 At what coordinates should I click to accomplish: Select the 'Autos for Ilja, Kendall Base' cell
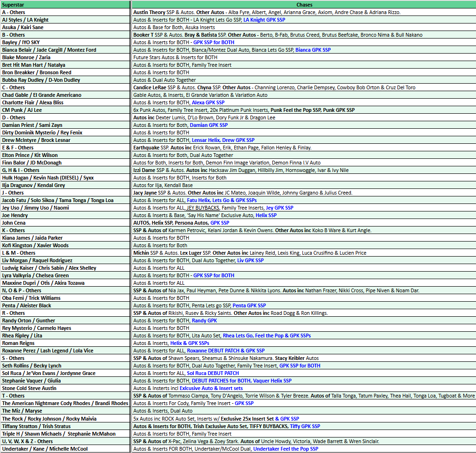click(304, 185)
